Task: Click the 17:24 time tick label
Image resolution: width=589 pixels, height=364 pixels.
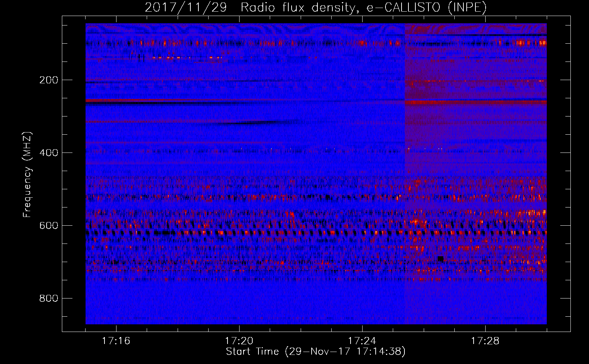Action: tap(362, 341)
